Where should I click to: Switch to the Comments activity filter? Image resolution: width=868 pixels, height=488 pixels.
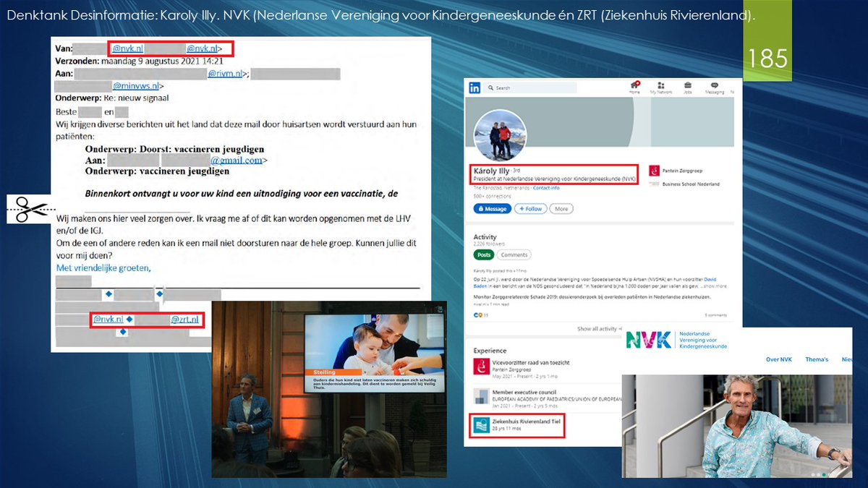514,254
